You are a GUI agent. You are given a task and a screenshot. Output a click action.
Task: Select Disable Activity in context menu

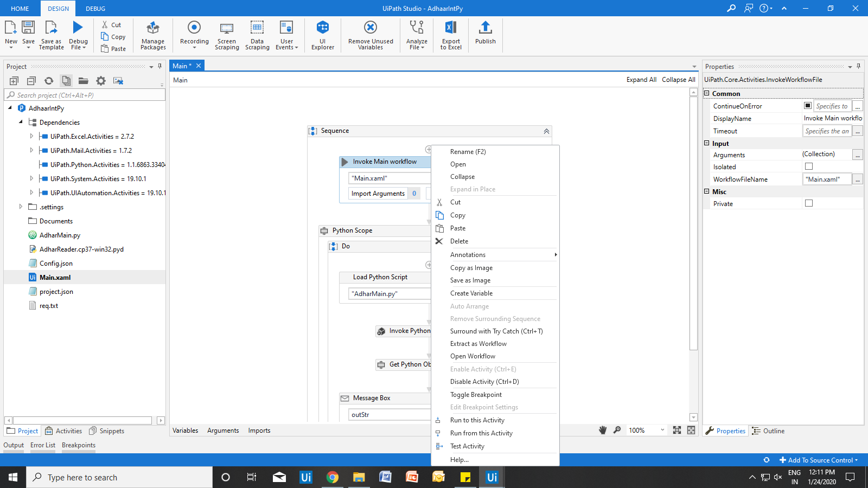[x=484, y=382]
